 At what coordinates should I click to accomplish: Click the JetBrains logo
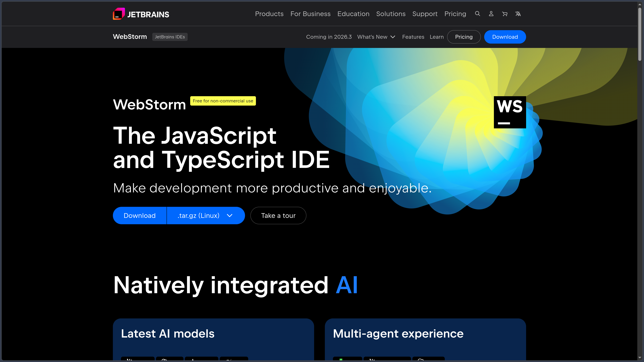(x=141, y=14)
